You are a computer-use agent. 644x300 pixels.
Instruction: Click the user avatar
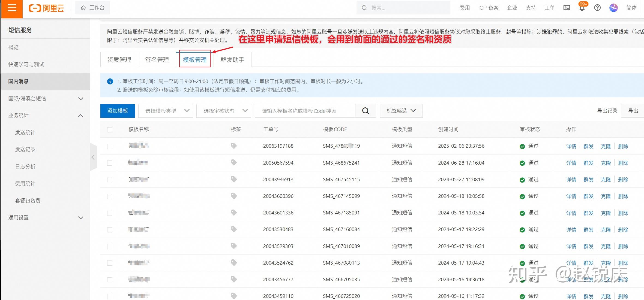point(613,8)
